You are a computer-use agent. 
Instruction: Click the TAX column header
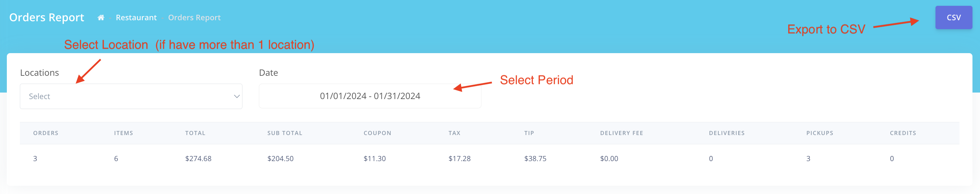(x=454, y=133)
